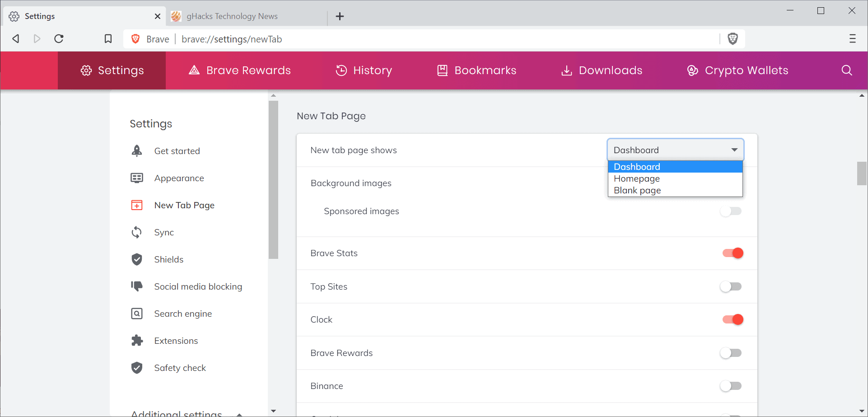Click the sidebar vertical scrollbar thumb

point(273,180)
